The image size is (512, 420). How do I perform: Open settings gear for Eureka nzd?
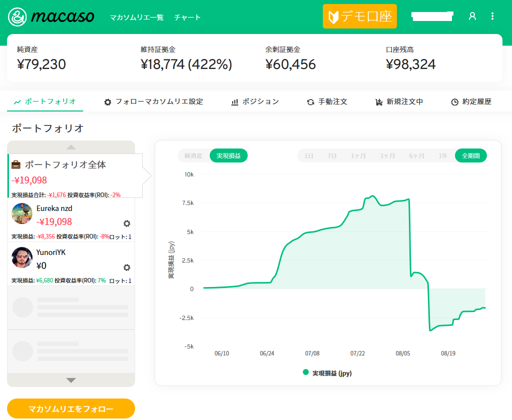click(127, 223)
